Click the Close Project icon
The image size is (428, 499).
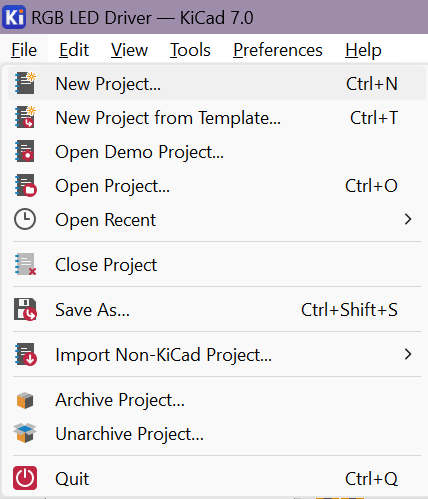coord(25,264)
